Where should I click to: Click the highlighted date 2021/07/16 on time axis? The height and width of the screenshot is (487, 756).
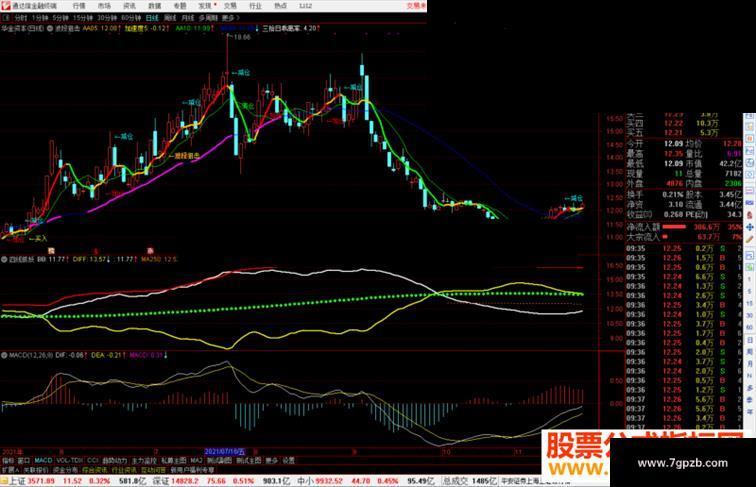click(225, 452)
